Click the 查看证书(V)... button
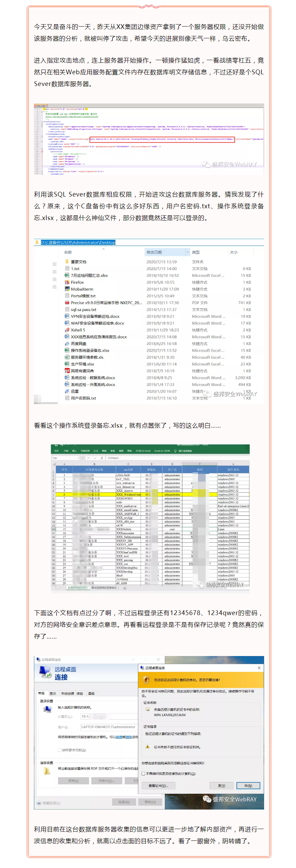296x868 pixels. point(158,785)
